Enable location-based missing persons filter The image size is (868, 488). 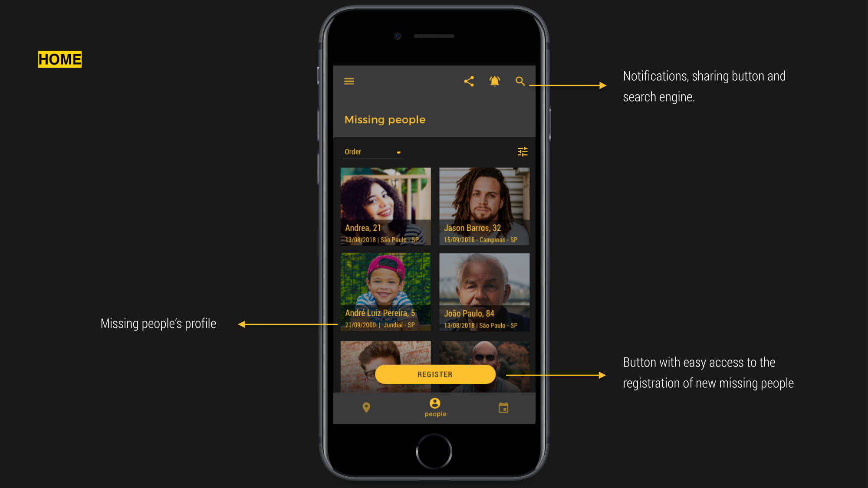click(365, 407)
